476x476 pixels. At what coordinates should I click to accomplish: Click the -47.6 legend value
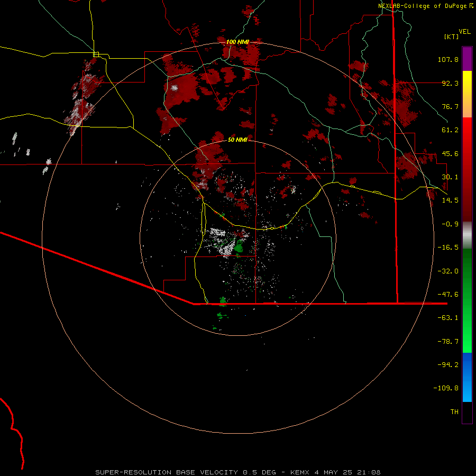pos(448,295)
